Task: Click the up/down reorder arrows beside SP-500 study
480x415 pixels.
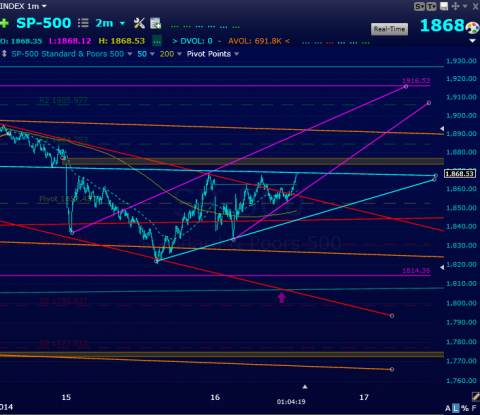Action: click(x=4, y=54)
